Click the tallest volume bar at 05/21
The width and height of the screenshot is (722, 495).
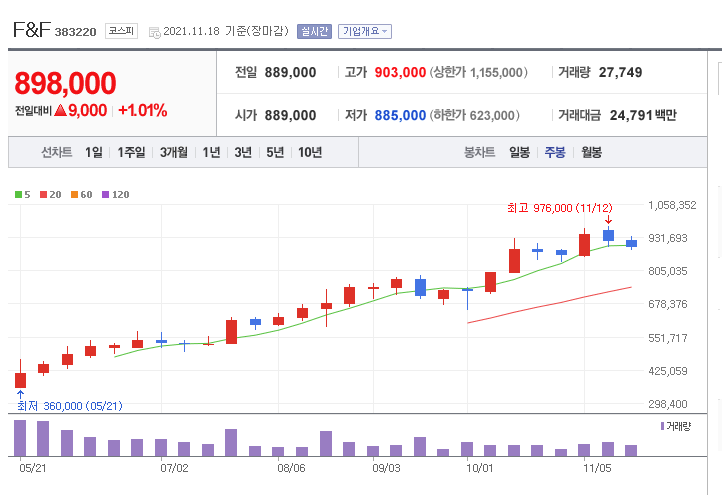(20, 438)
